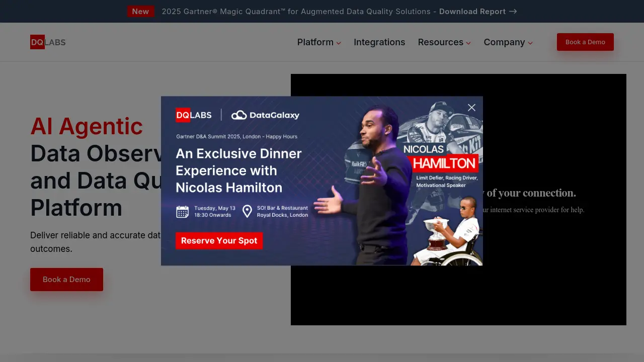644x362 pixels.
Task: Click the Reserve Your Spot button
Action: click(x=219, y=241)
